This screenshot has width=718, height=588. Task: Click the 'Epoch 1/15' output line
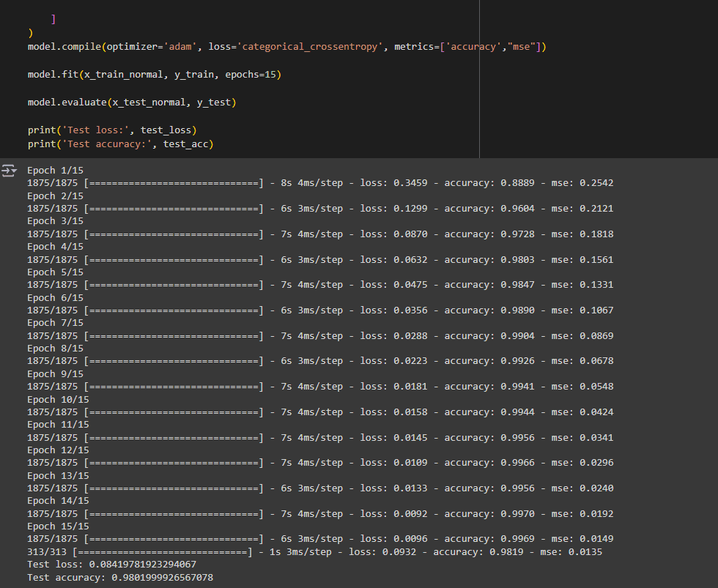[x=56, y=170]
